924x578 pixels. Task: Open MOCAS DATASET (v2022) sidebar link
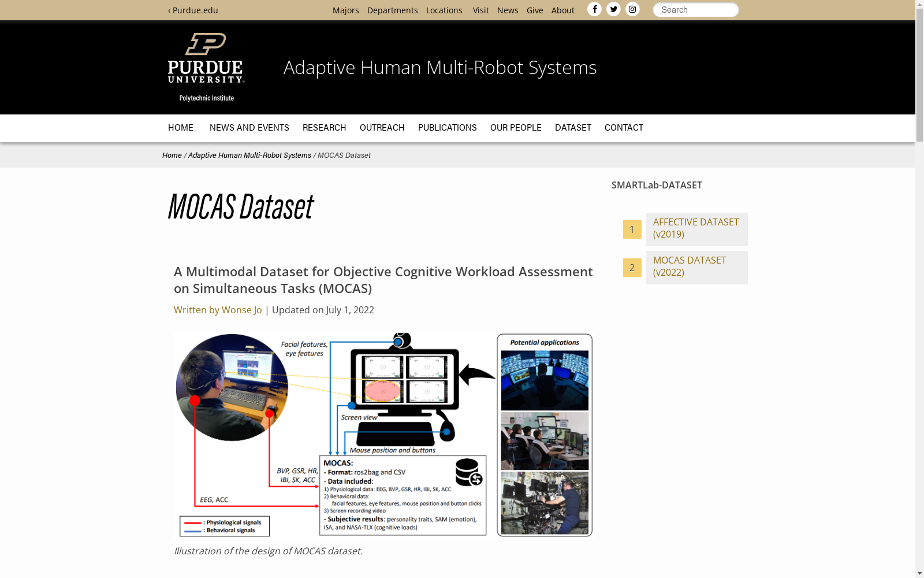696,266
